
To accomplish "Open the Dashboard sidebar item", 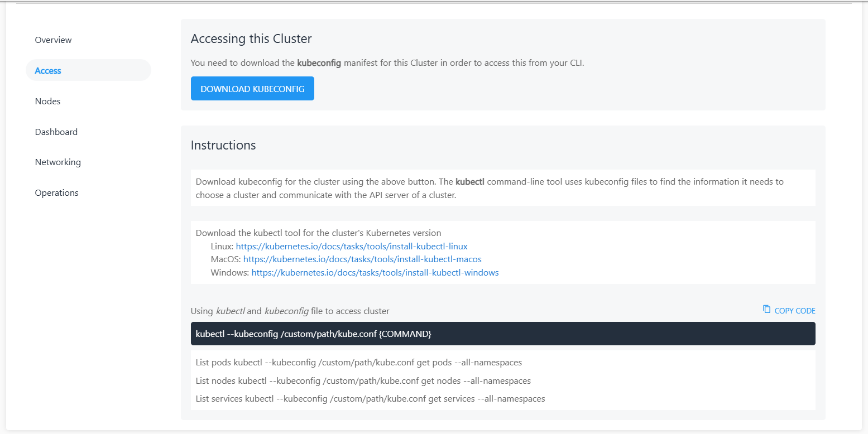I will pos(56,132).
